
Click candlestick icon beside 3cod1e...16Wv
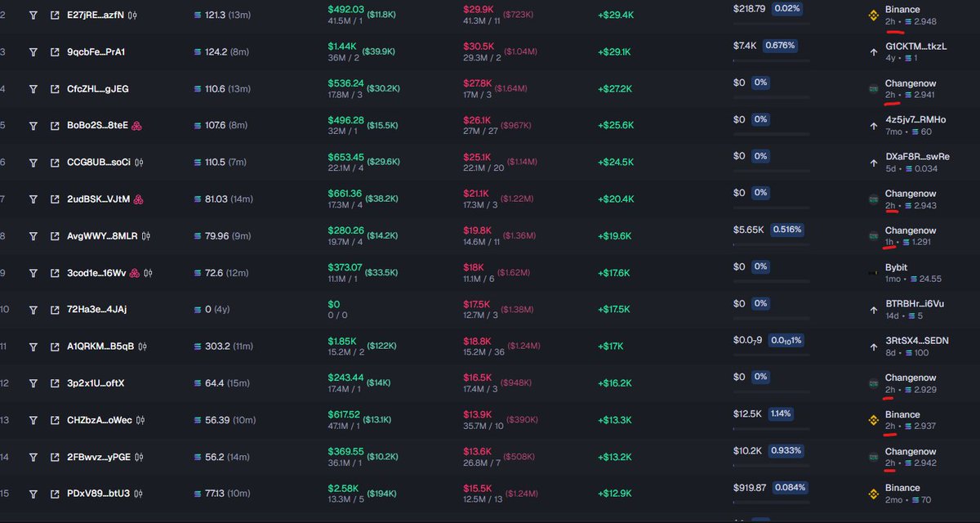(149, 273)
